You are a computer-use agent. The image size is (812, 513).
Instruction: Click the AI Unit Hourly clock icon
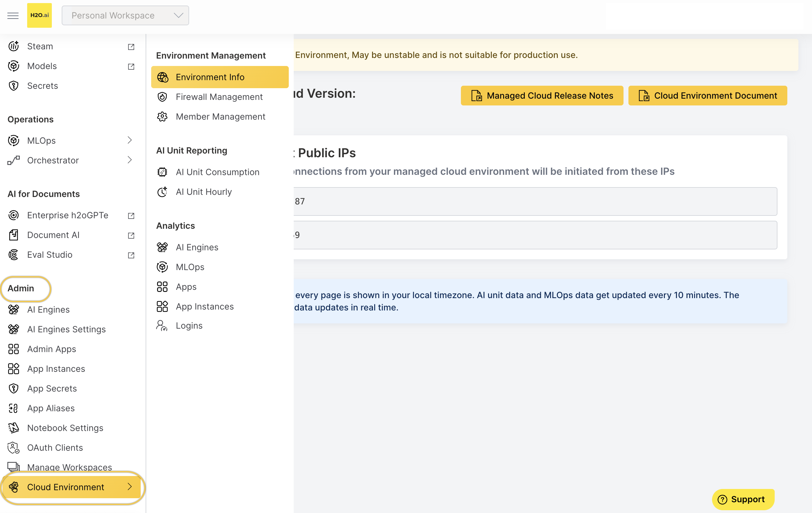click(163, 192)
